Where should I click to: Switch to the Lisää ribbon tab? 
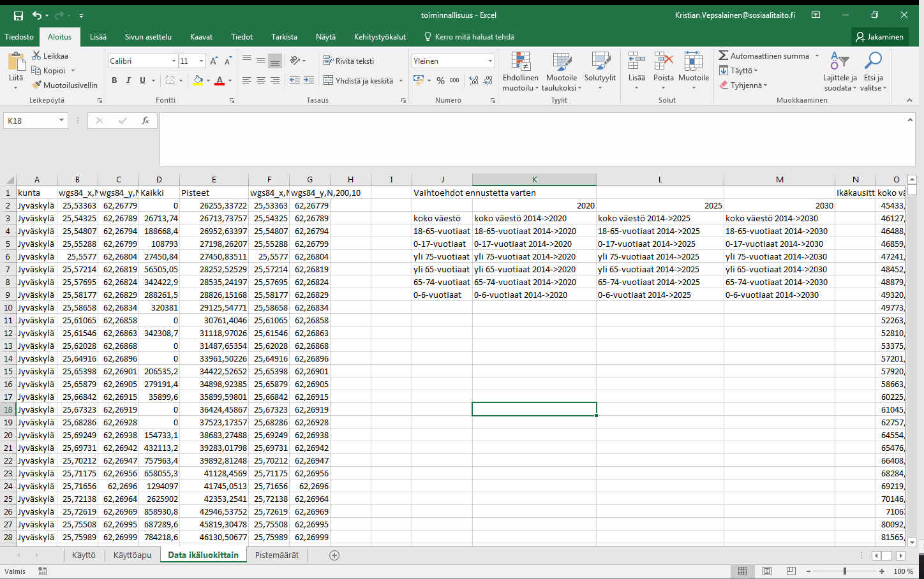pos(98,37)
